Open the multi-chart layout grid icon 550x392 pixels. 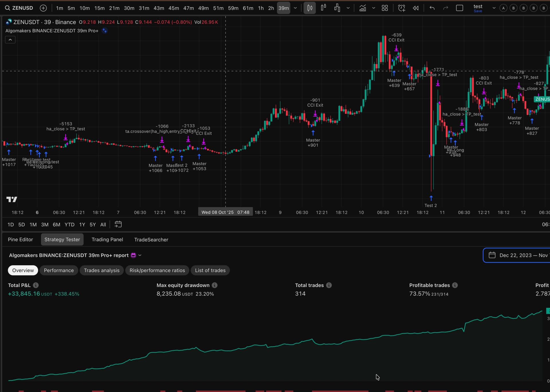click(x=385, y=8)
